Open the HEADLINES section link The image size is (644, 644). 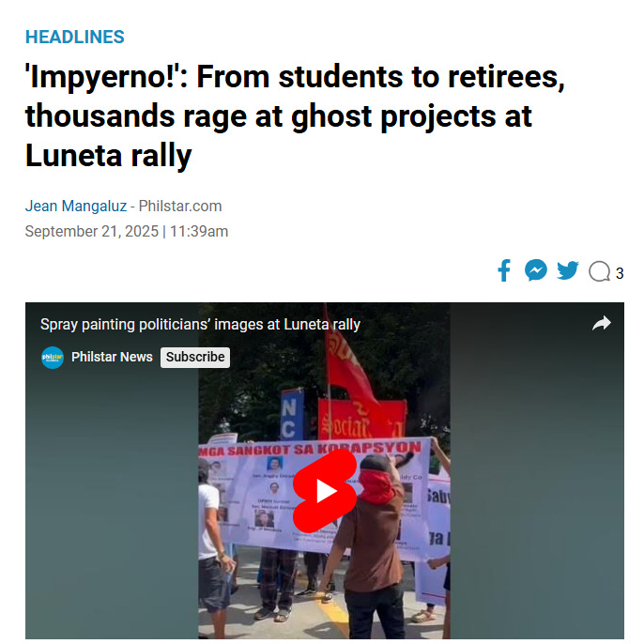pos(75,37)
